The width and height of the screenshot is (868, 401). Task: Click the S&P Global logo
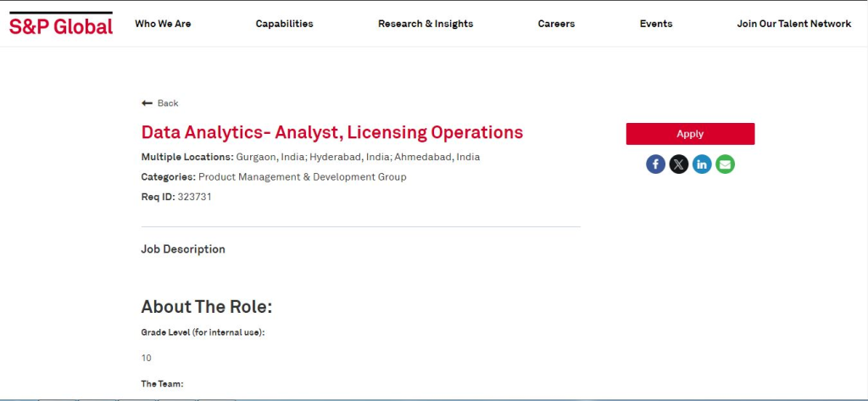(61, 24)
